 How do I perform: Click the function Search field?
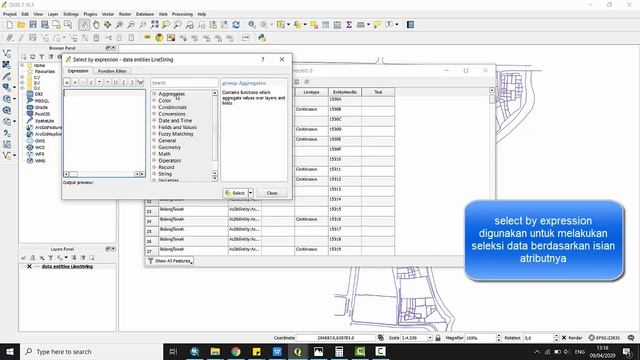click(184, 83)
